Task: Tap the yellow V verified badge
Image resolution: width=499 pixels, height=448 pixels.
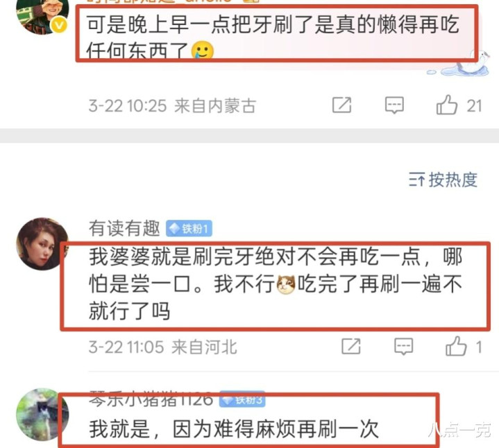Action: tap(59, 25)
